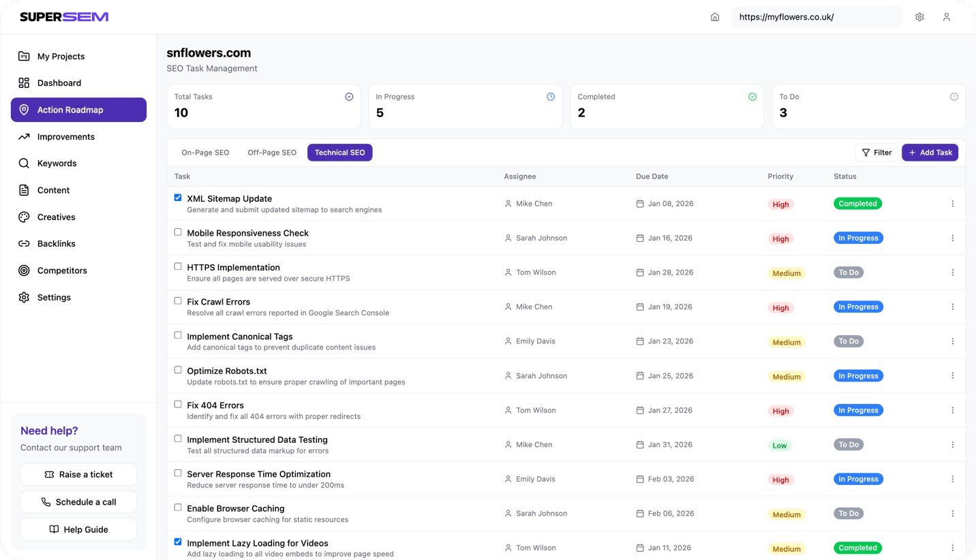
Task: Open the three-dot menu for Fix 404 Errors
Action: coord(953,410)
